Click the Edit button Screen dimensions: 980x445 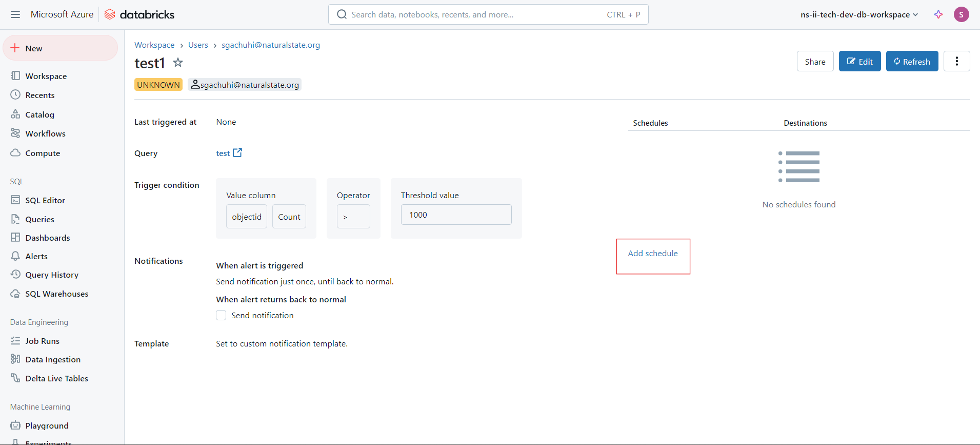[x=859, y=61]
